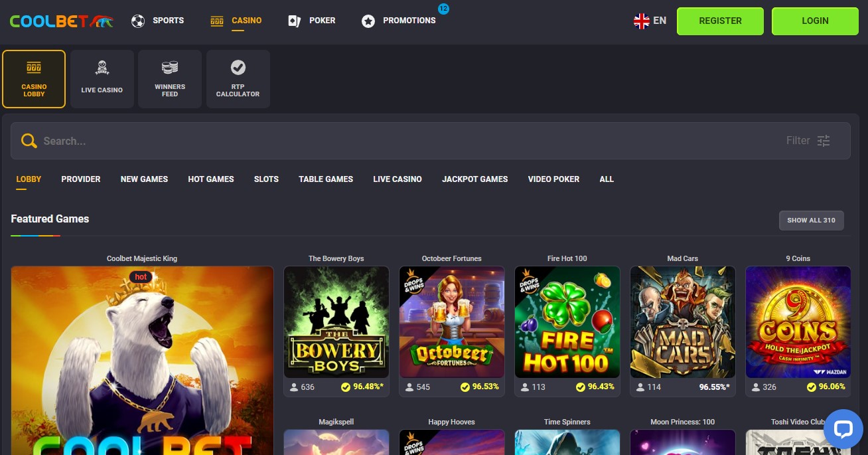The image size is (868, 455).
Task: Click the Promotions star icon
Action: (x=368, y=21)
